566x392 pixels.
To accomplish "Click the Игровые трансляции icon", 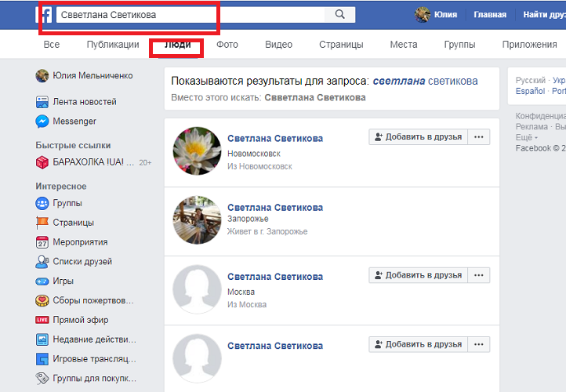I will [x=42, y=359].
